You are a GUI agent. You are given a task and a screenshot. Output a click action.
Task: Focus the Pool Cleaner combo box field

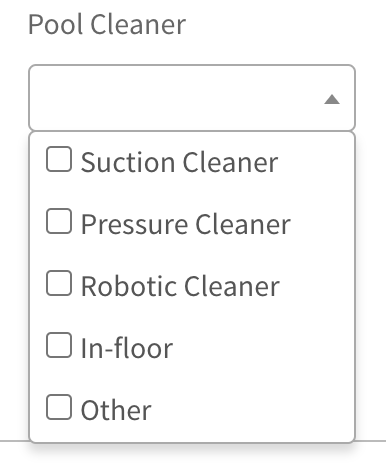[x=192, y=98]
